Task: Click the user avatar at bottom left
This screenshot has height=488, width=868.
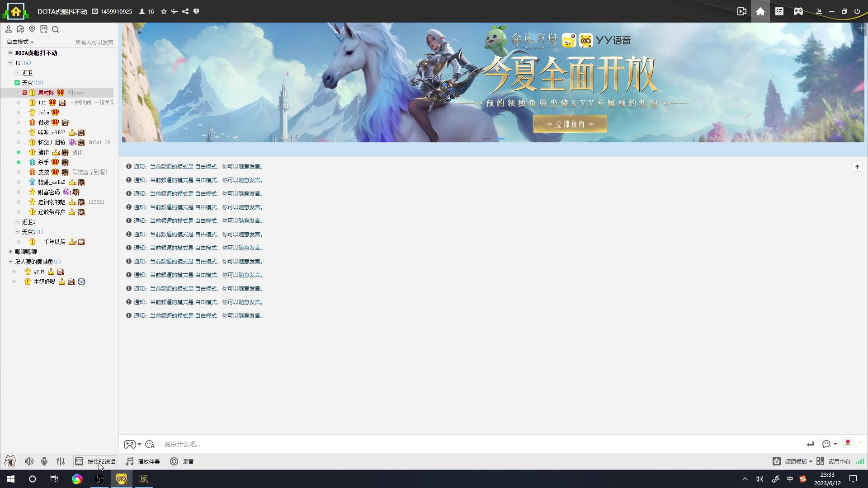Action: pyautogui.click(x=10, y=461)
